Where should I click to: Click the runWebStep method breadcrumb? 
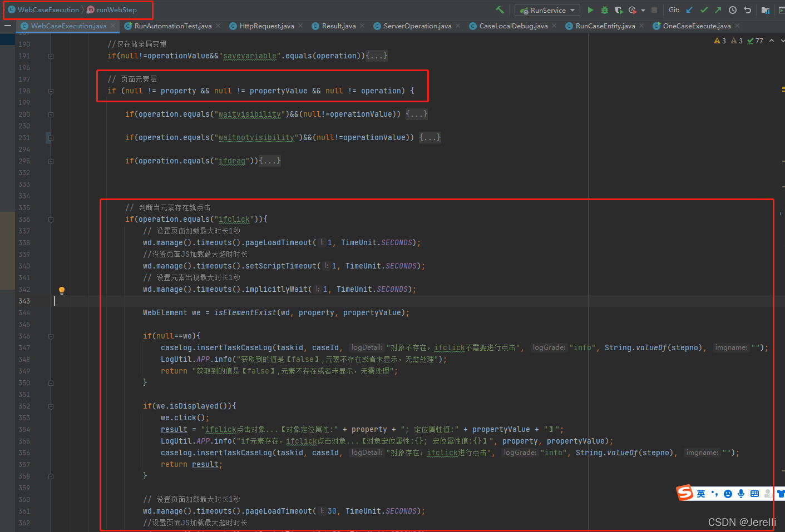112,10
